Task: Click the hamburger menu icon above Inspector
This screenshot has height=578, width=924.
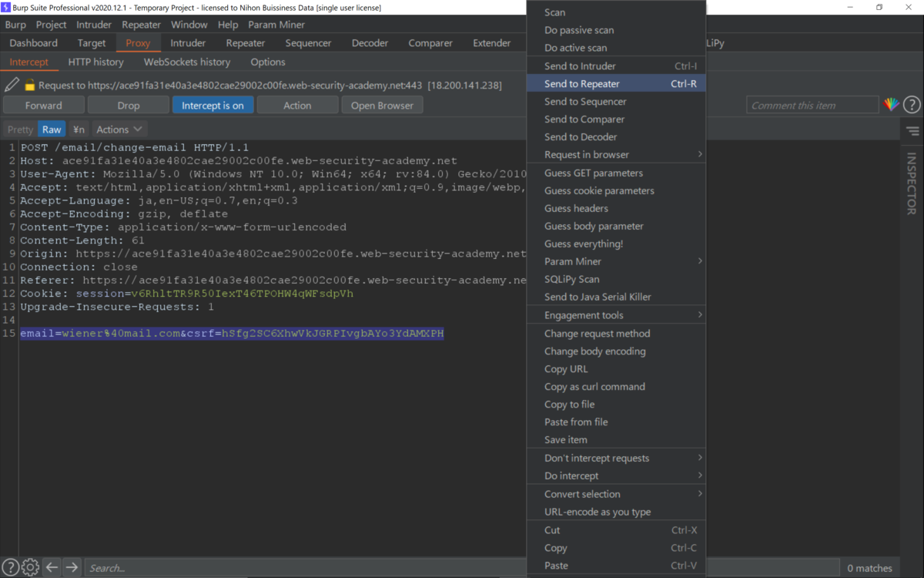Action: [x=912, y=131]
